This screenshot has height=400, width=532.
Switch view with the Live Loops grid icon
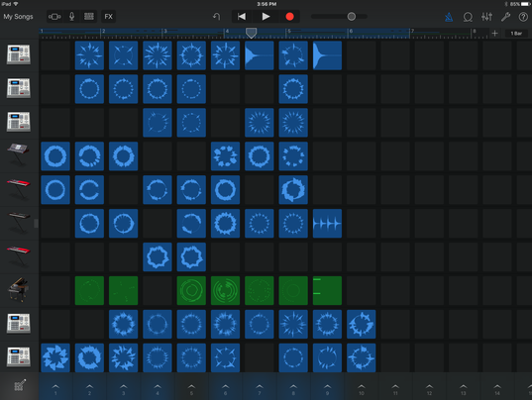click(89, 17)
